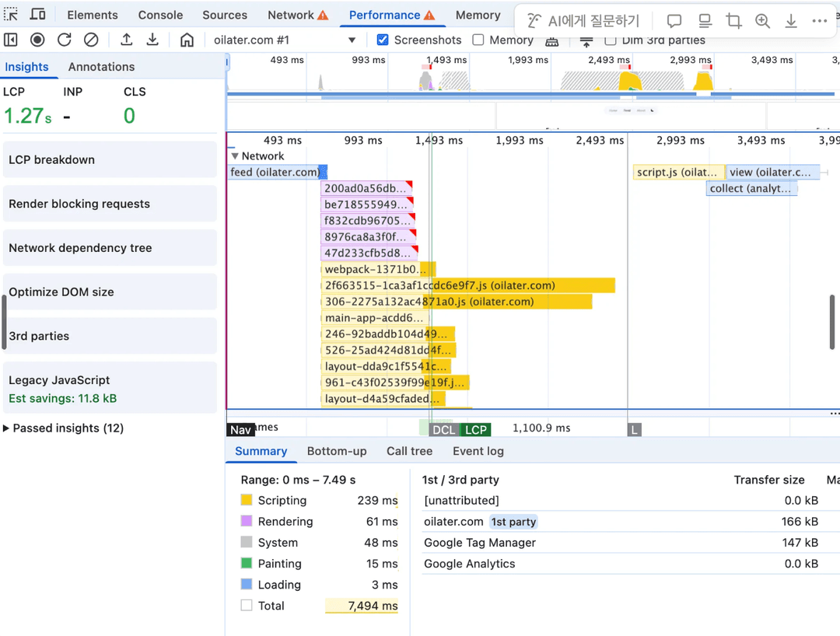Open the LCP breakdown insight
The height and width of the screenshot is (636, 840).
click(x=110, y=159)
